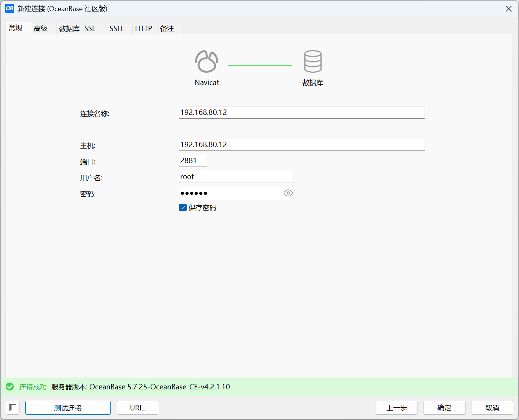Click the URI... button
The width and height of the screenshot is (519, 420).
pyautogui.click(x=138, y=408)
